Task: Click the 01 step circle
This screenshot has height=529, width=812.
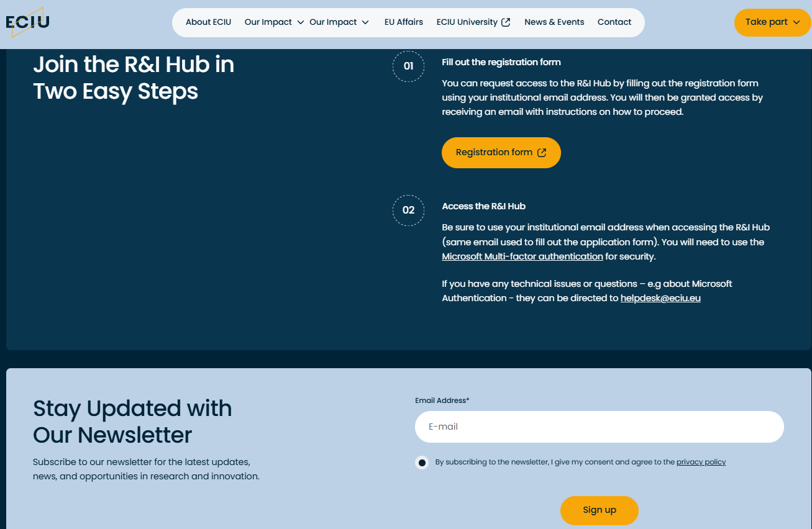Action: (408, 66)
